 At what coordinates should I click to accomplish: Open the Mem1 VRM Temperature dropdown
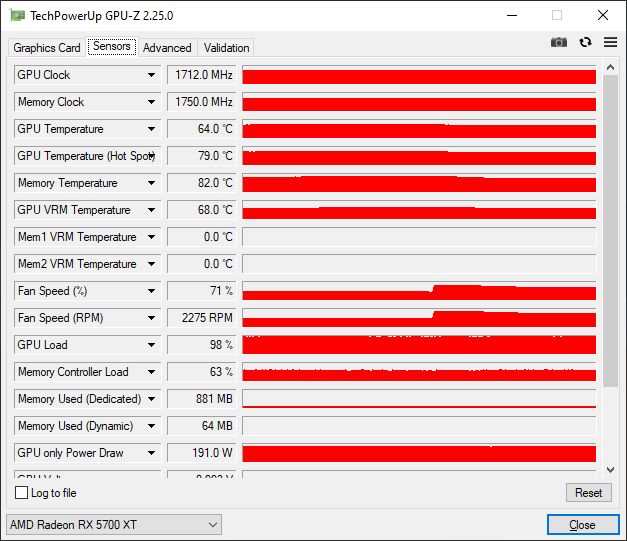pyautogui.click(x=151, y=237)
